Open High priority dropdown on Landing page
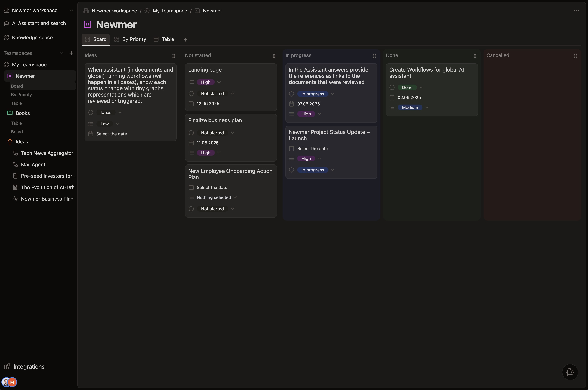 pyautogui.click(x=219, y=82)
